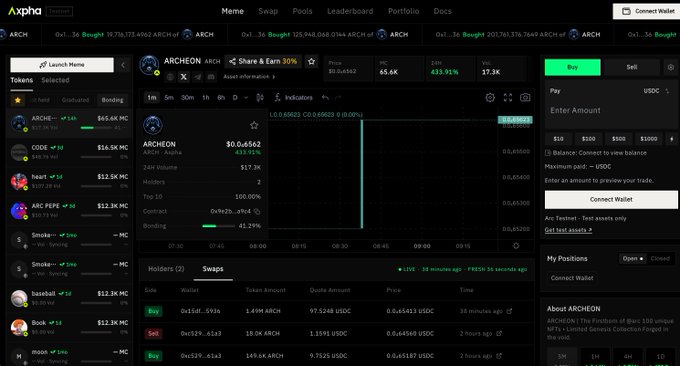Open the Meme navigation tab

[232, 11]
